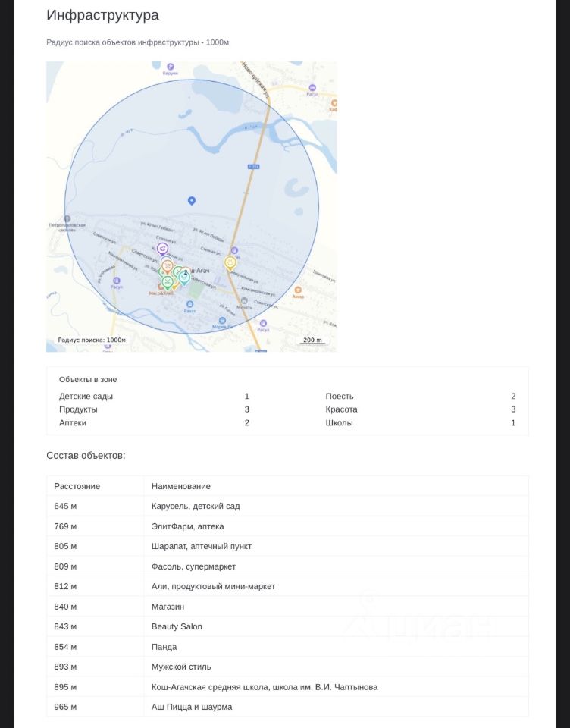Click the Новочуйская ул. street label on map
Image resolution: width=570 pixels, height=728 pixels.
pyautogui.click(x=255, y=80)
